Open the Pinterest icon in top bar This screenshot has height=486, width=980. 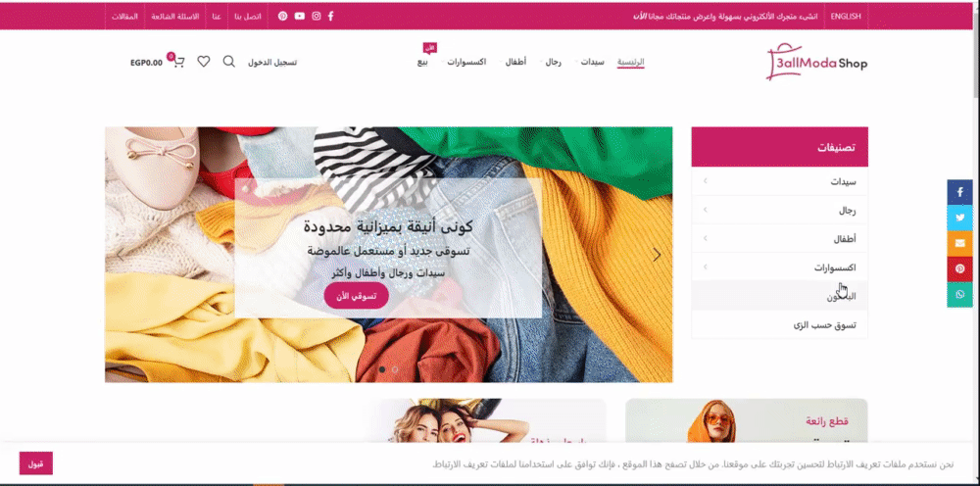(x=283, y=17)
